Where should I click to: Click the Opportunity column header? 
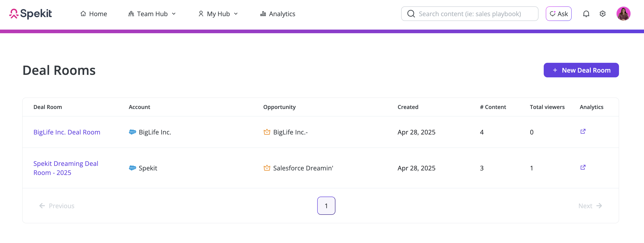pyautogui.click(x=279, y=107)
